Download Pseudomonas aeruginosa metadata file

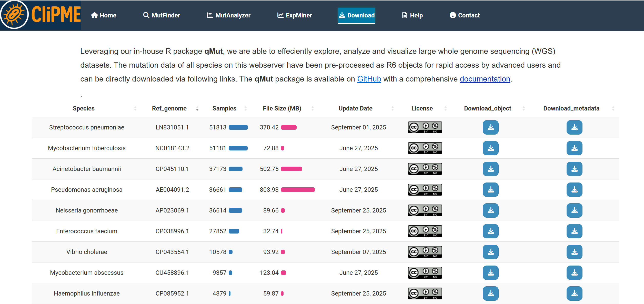[x=574, y=190]
